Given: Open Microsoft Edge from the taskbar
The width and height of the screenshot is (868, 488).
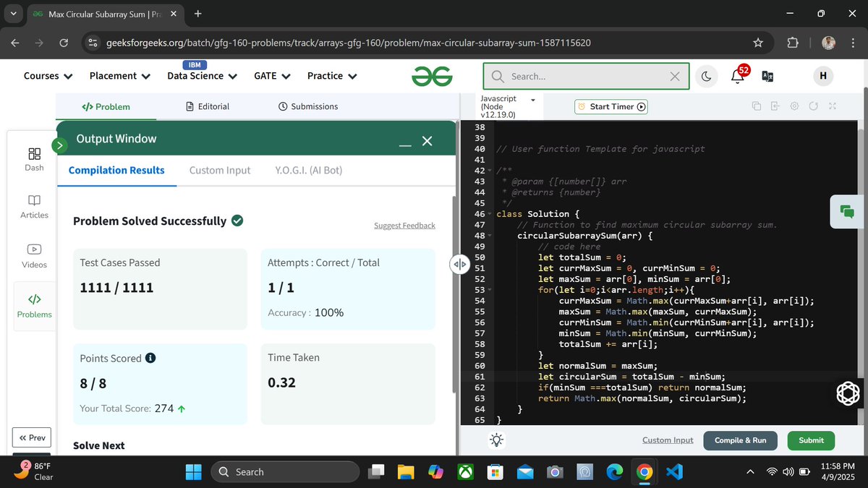Looking at the screenshot, I should point(614,472).
